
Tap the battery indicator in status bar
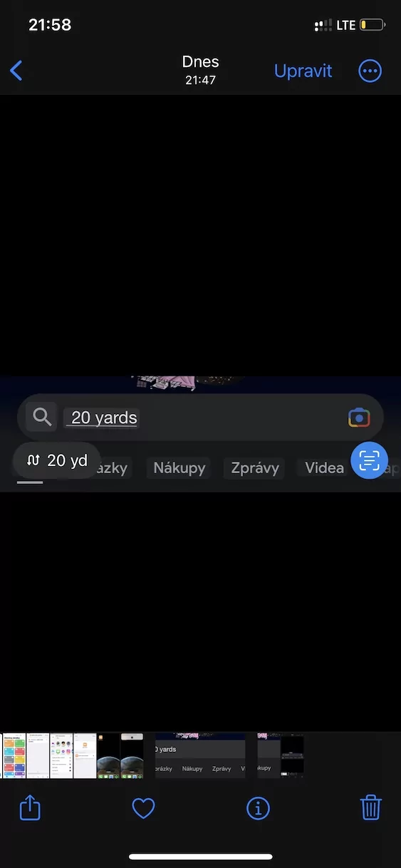[371, 25]
